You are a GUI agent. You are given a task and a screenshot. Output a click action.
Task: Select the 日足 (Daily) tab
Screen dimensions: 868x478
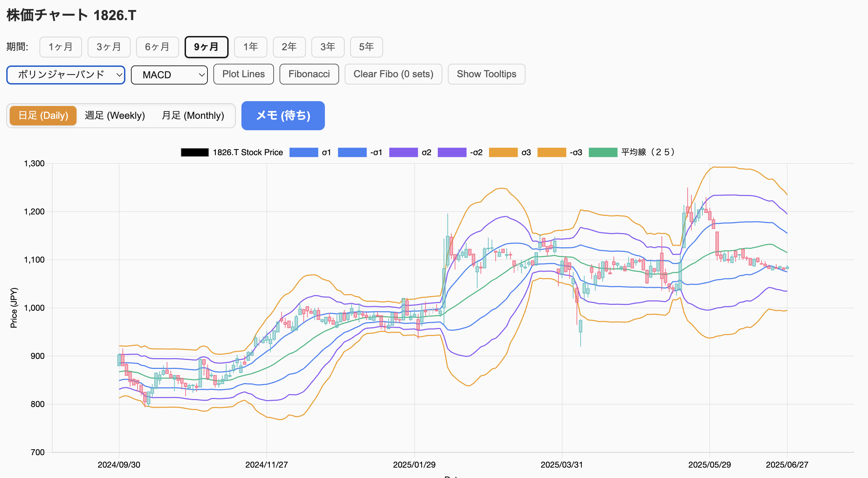(x=43, y=116)
